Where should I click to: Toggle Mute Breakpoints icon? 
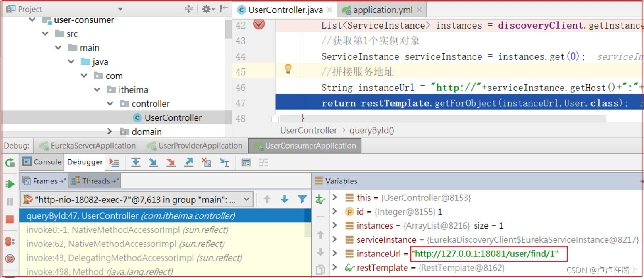coord(10,259)
